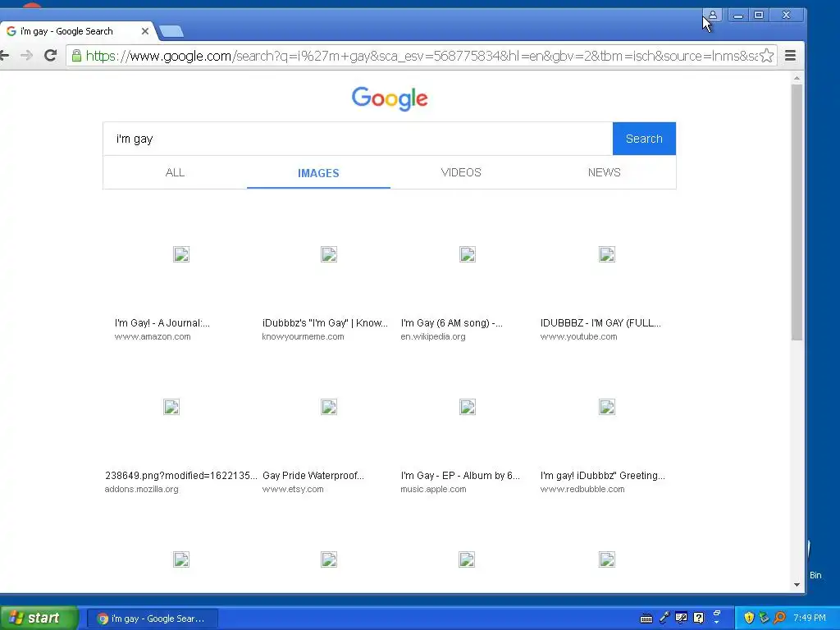
Task: Select the IMAGES tab
Action: (318, 173)
